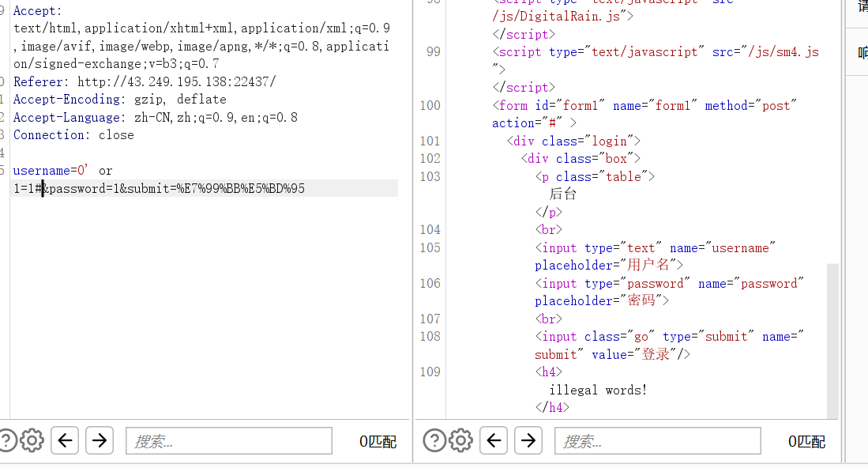Click the Connection: close header line
This screenshot has height=468, width=868.
[73, 134]
